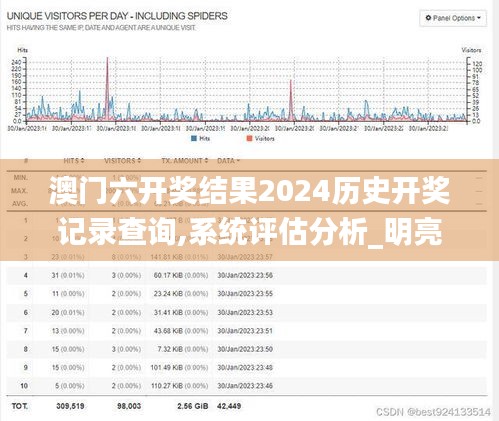The image size is (499, 421).
Task: Click the 23.24 KiB amount cell
Action: [x=181, y=294]
